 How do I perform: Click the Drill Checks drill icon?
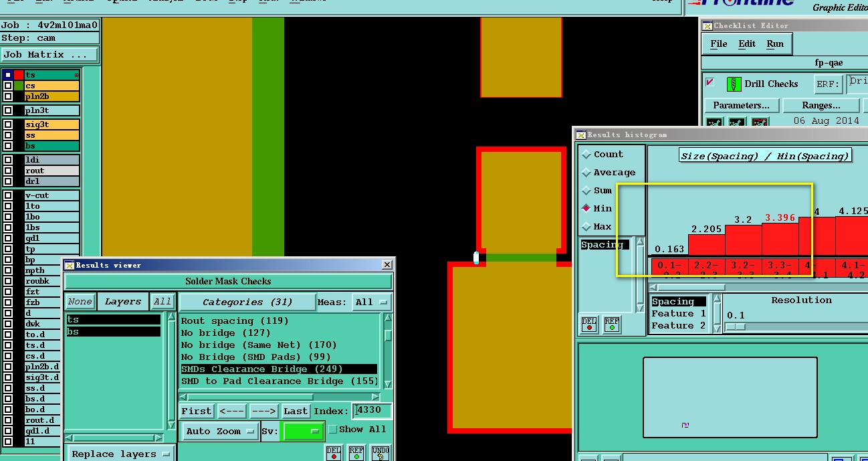(734, 84)
